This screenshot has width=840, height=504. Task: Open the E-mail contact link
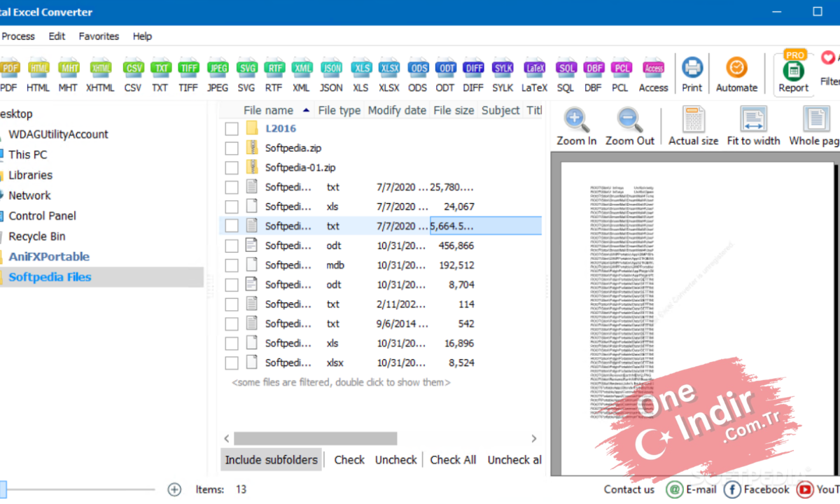[x=692, y=489]
